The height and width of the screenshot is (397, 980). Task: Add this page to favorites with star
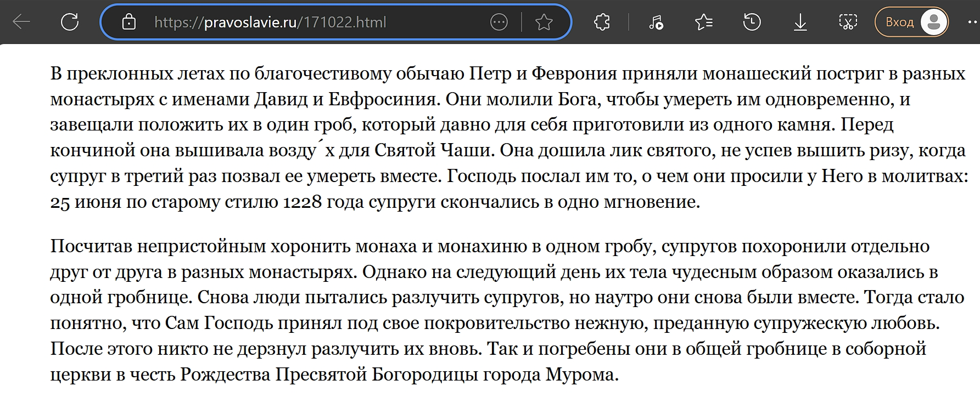(x=544, y=22)
